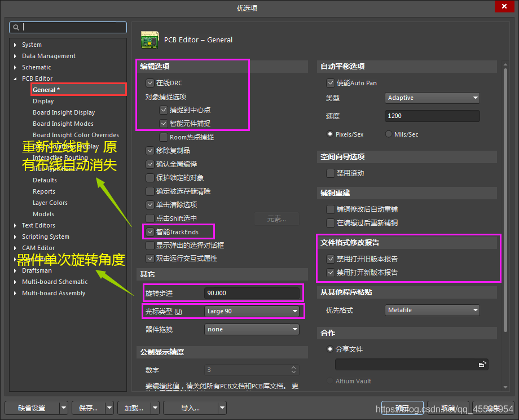The width and height of the screenshot is (519, 420).
Task: Click the 缺省设置 button
Action: coord(32,408)
